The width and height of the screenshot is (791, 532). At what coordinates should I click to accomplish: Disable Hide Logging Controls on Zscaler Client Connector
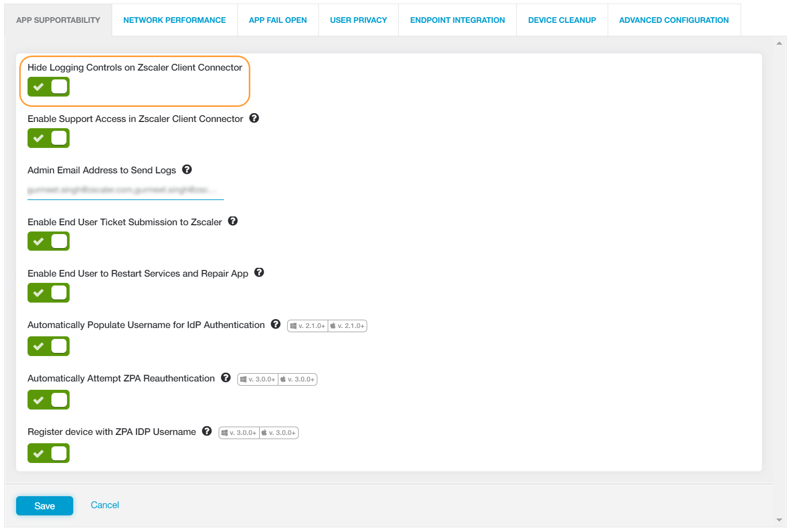(48, 87)
